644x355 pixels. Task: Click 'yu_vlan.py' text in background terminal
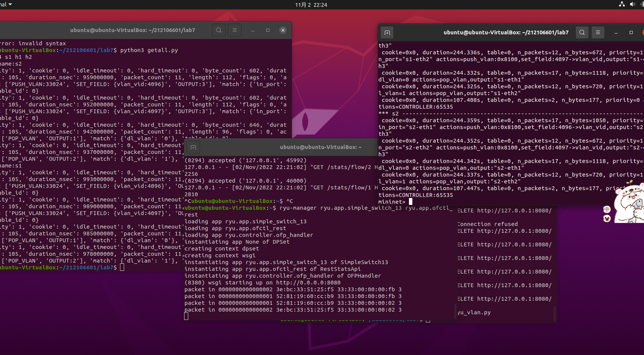[x=474, y=312]
